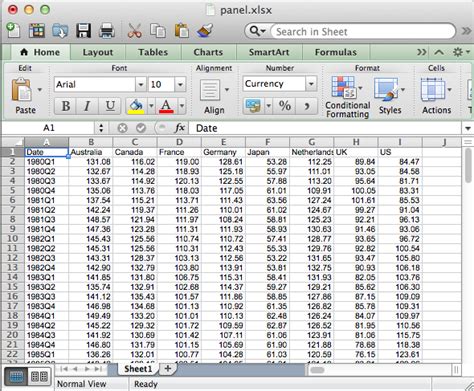Switch to the Formulas tab
The height and width of the screenshot is (391, 474).
pyautogui.click(x=336, y=52)
